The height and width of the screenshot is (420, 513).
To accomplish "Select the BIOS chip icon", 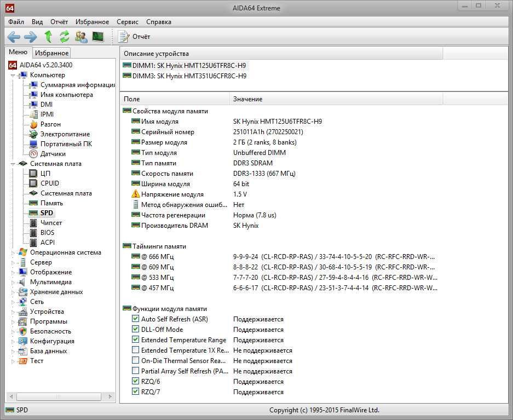I will [33, 233].
